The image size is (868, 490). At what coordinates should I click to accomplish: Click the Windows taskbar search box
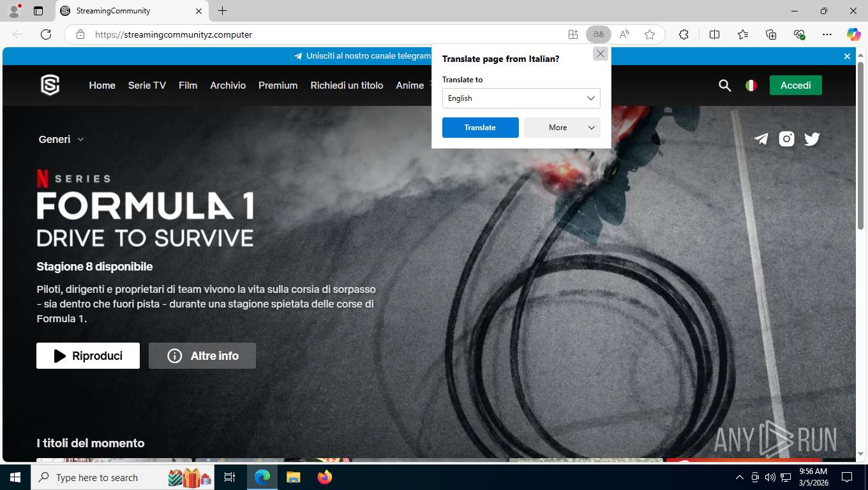point(124,477)
